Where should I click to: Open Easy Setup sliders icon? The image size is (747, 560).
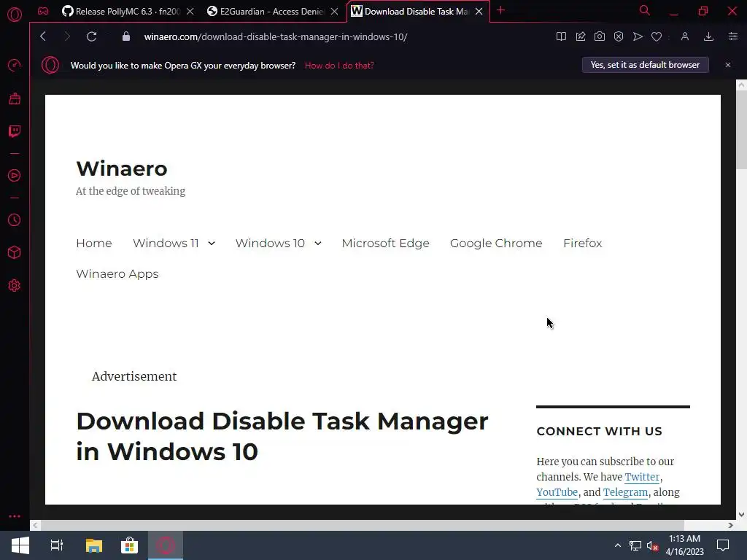pyautogui.click(x=732, y=36)
